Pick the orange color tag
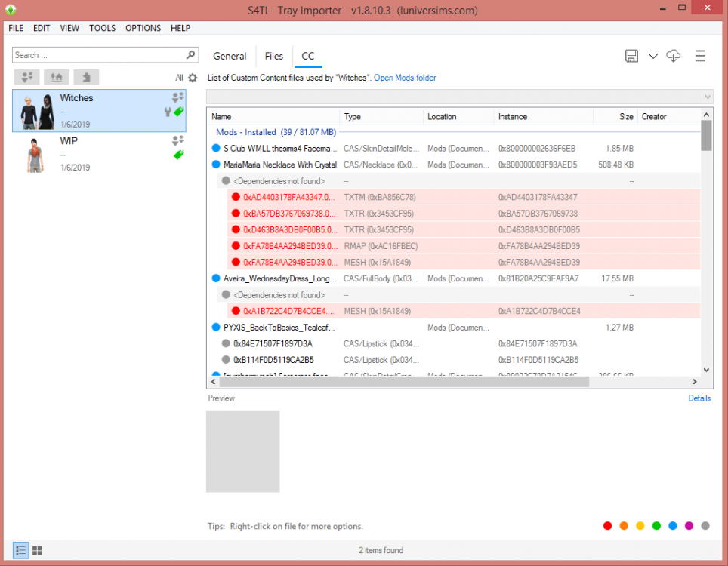Viewport: 728px width, 566px height. (x=624, y=526)
